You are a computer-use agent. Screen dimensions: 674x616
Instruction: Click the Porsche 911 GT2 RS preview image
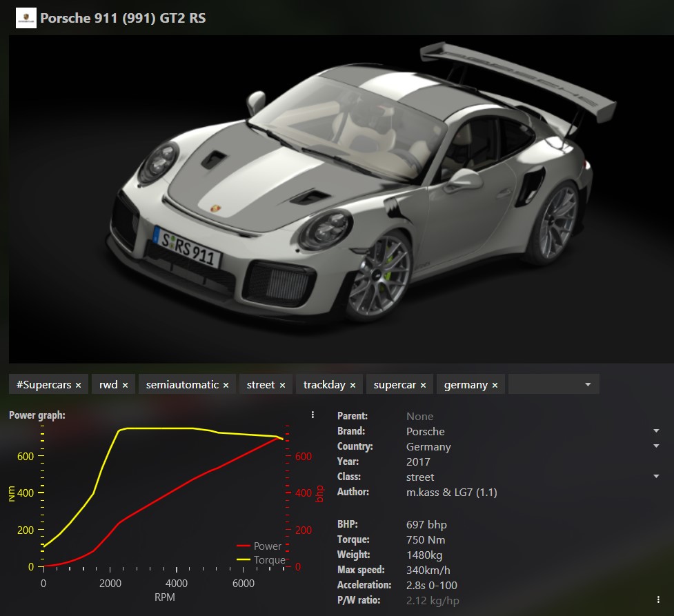[x=341, y=199]
